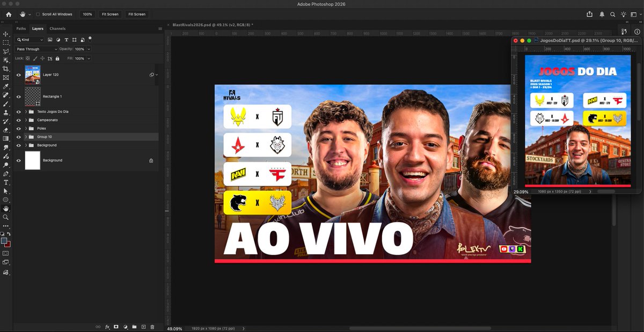Expand Texto Jogos Do Dia group
The width and height of the screenshot is (644, 332).
[26, 112]
